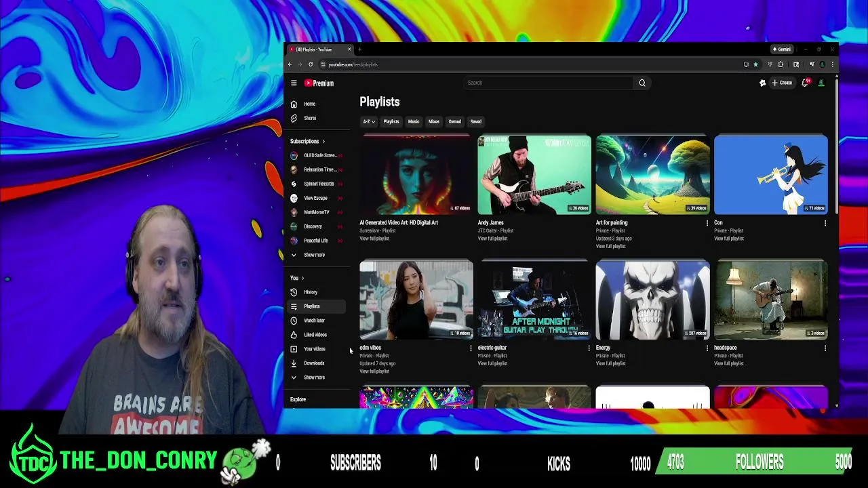Image resolution: width=868 pixels, height=488 pixels.
Task: View full playlist for AI Generated Video Art
Action: pyautogui.click(x=374, y=239)
